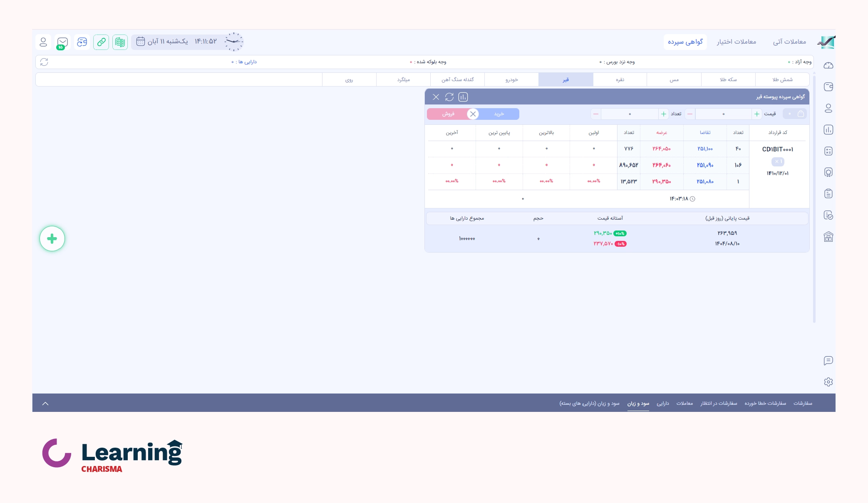Open the chart icon in contract panel header
This screenshot has width=868, height=503.
[463, 97]
